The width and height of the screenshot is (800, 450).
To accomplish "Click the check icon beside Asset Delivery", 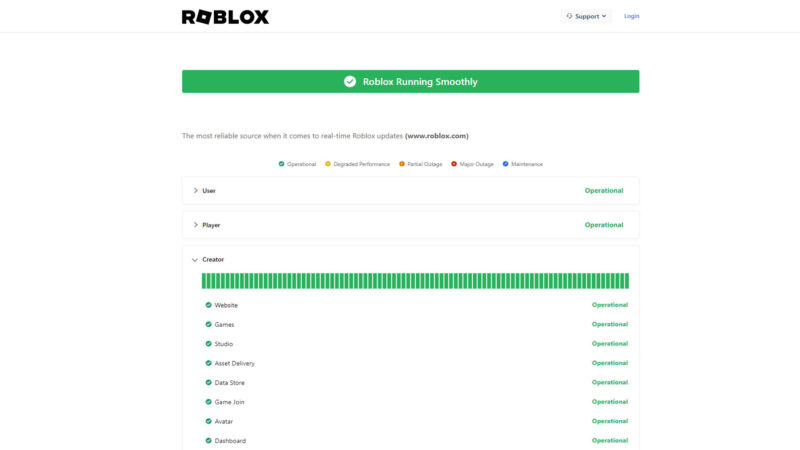I will (x=208, y=363).
